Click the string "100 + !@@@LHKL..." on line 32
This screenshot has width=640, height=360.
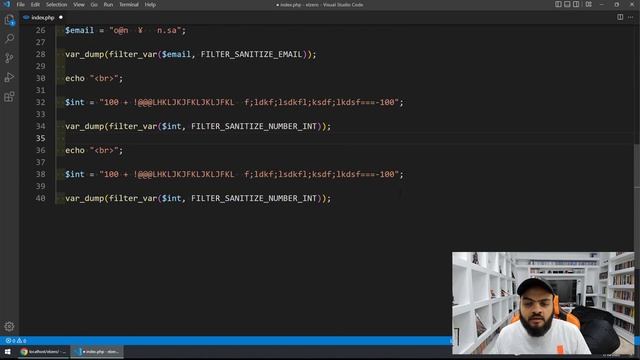(249, 102)
